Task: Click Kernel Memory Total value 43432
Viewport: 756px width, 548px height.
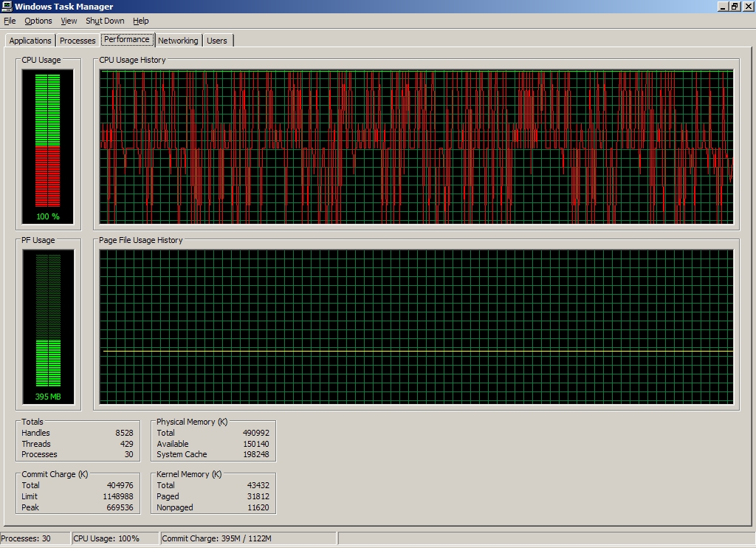Action: click(258, 485)
